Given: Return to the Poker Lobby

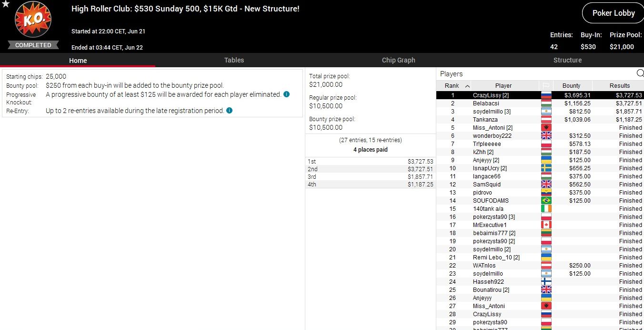Looking at the screenshot, I should coord(613,13).
